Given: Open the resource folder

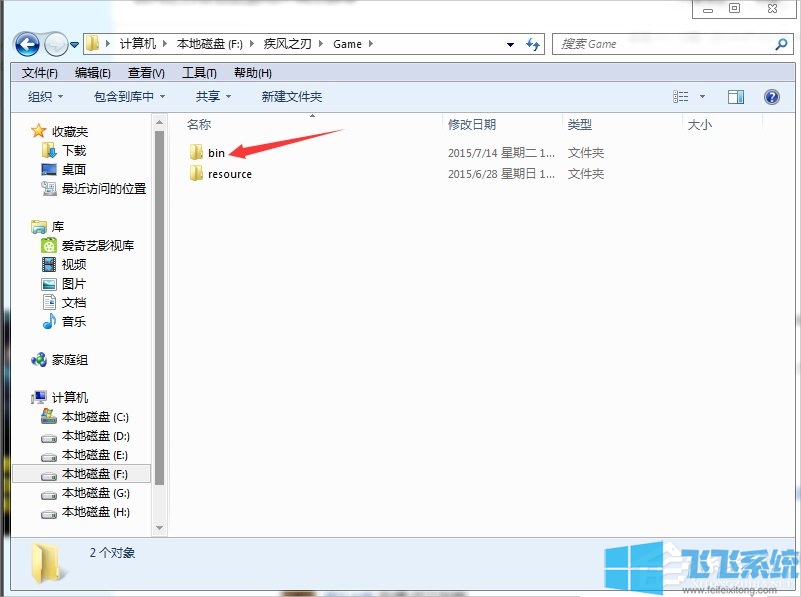Looking at the screenshot, I should [x=226, y=173].
